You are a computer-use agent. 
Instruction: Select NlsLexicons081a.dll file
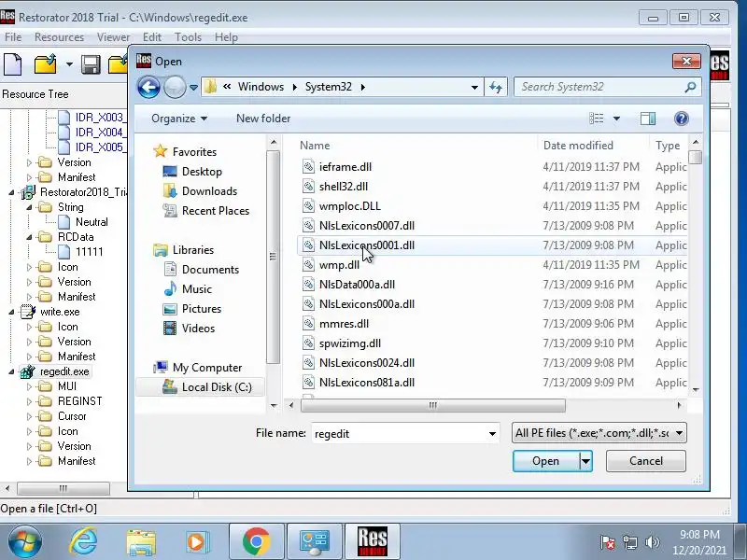(366, 383)
